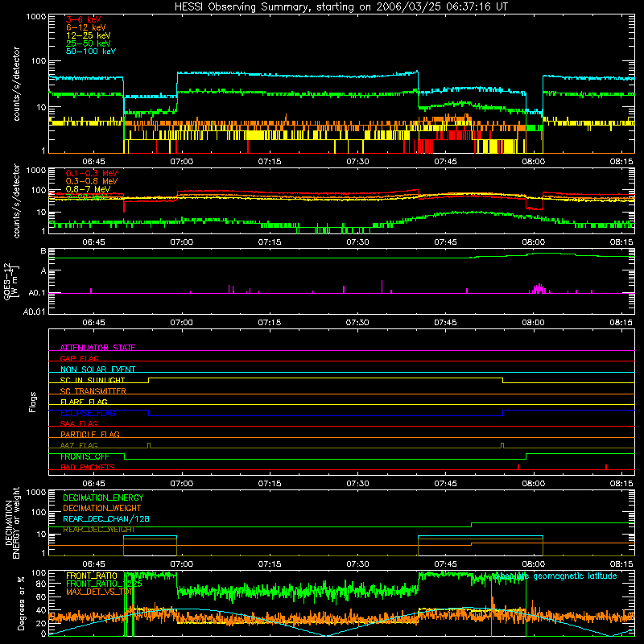This screenshot has height=644, width=644.
Task: Click the SC_IN_SUNLIGHT flag label
Action: tap(93, 380)
